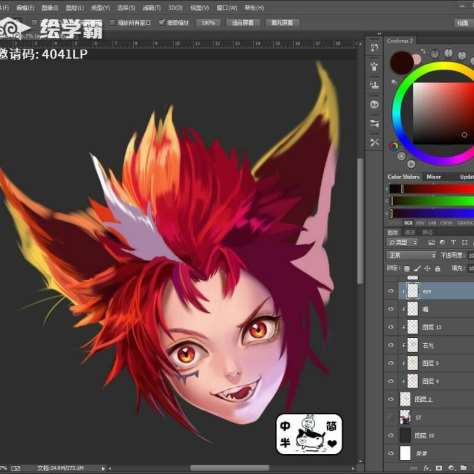Lock layer position with the move lock icon

click(x=427, y=268)
